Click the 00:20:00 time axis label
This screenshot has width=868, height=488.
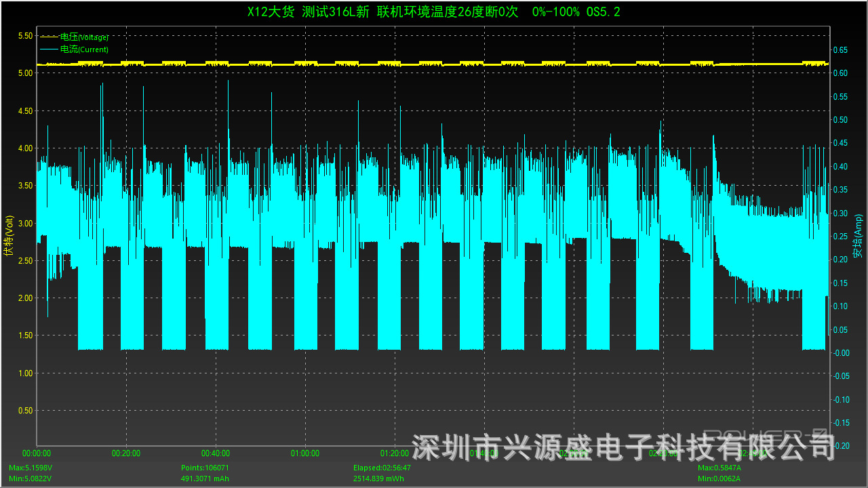(x=126, y=453)
